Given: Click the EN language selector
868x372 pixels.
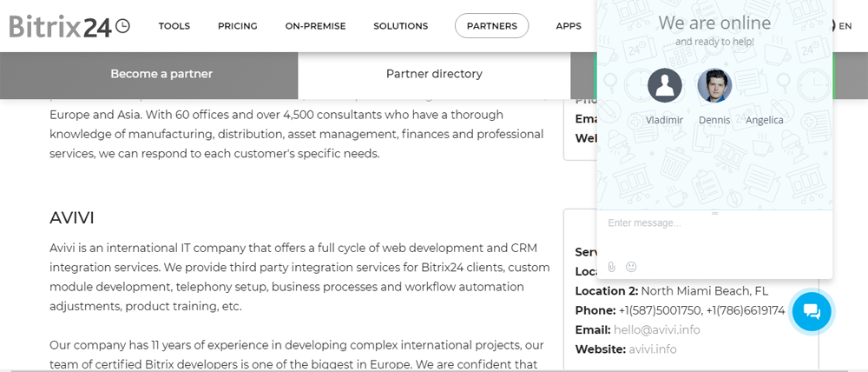Looking at the screenshot, I should tap(845, 26).
